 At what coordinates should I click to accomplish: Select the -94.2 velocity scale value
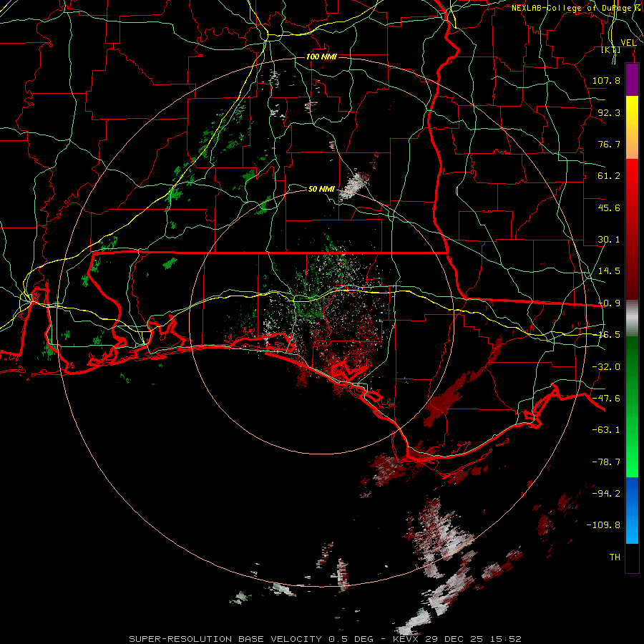pos(606,494)
